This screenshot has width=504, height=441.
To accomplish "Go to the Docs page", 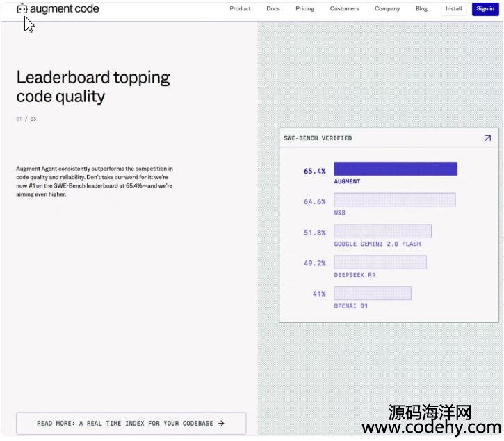I will 273,8.
